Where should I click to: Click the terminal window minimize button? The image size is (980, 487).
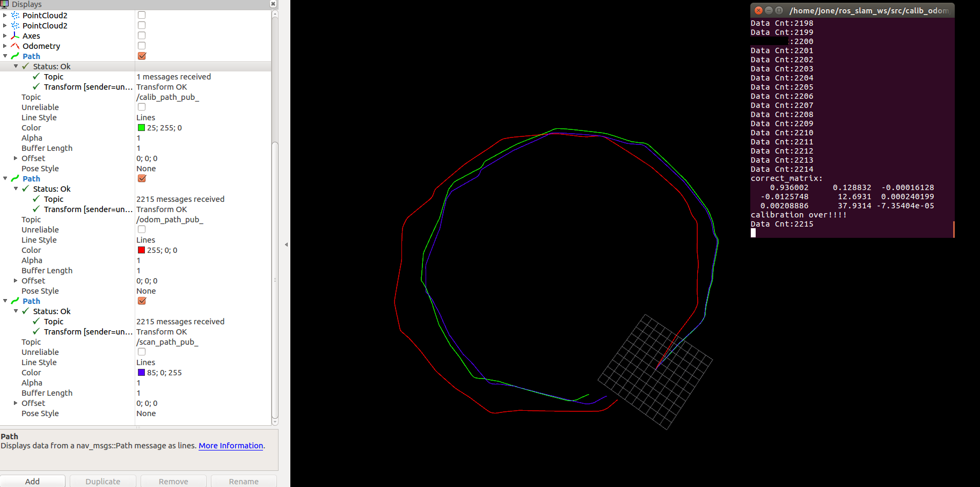coord(769,10)
